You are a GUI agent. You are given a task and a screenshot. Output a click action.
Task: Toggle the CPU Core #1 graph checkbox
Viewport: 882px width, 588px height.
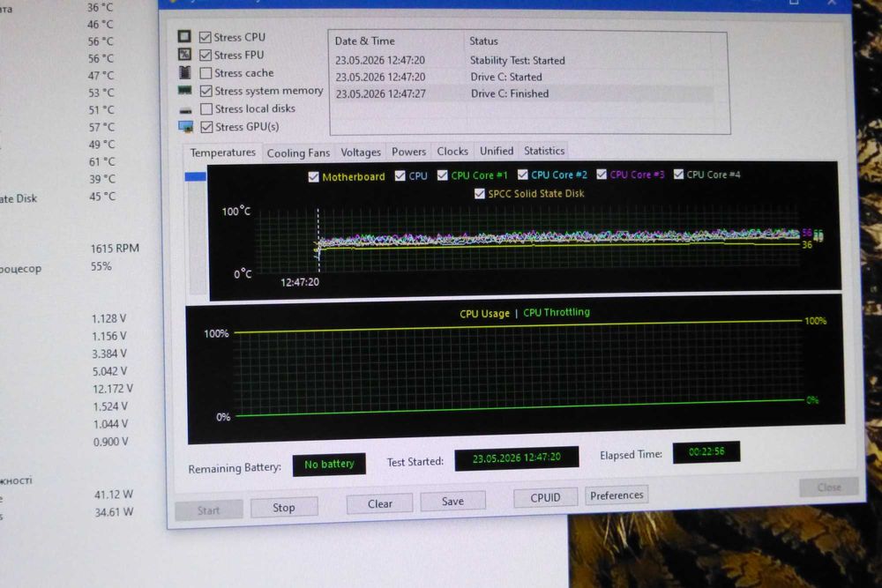443,175
